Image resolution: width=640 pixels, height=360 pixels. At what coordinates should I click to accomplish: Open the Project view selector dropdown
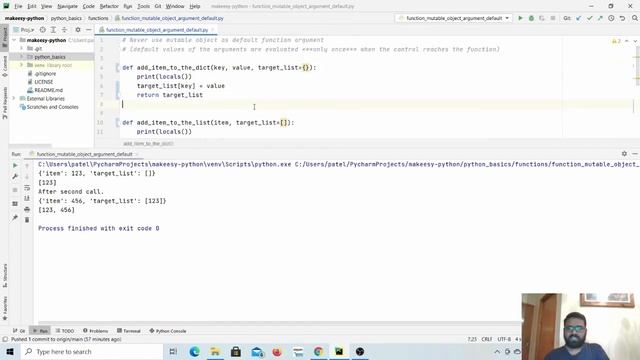[x=24, y=30]
